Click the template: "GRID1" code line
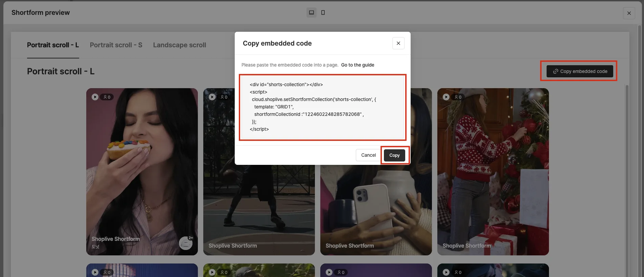The width and height of the screenshot is (644, 277). [274, 107]
